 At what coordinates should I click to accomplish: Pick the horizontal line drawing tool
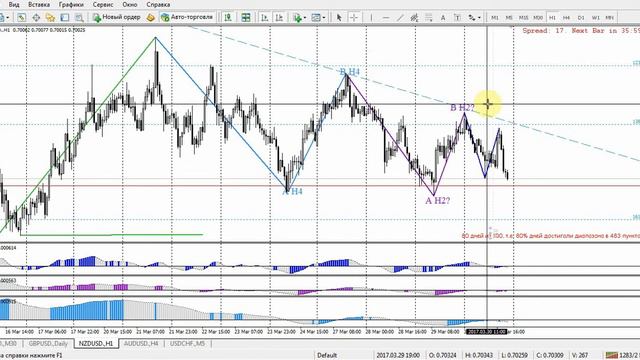point(385,17)
